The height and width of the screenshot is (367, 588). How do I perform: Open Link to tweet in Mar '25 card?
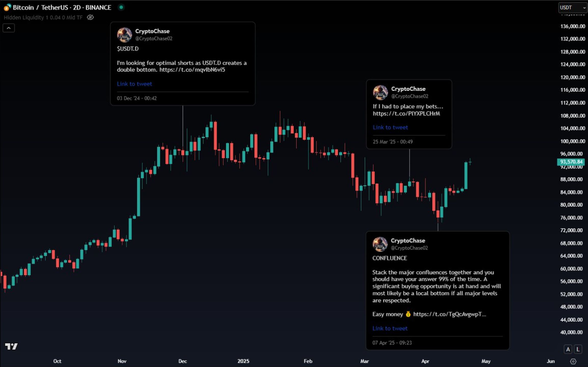(x=390, y=127)
